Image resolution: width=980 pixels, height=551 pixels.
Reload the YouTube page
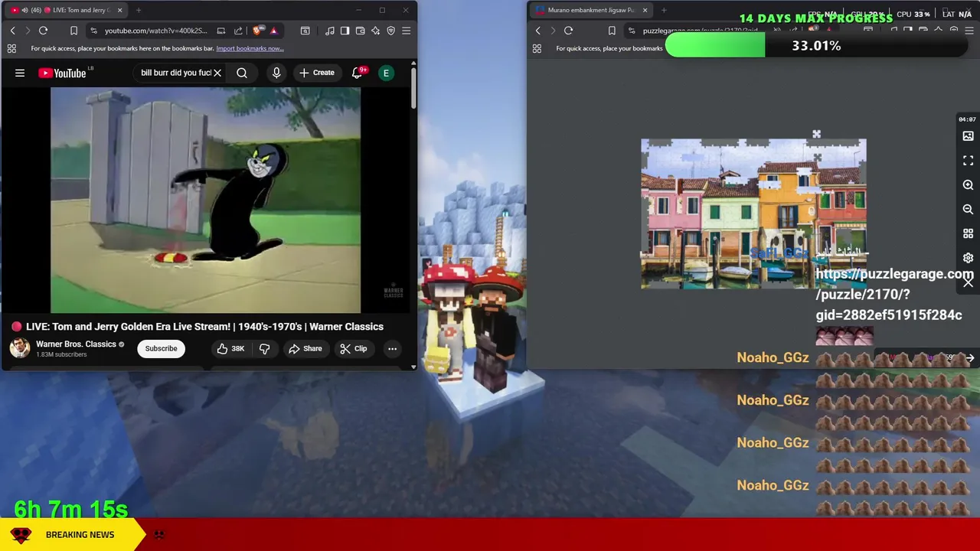tap(44, 31)
